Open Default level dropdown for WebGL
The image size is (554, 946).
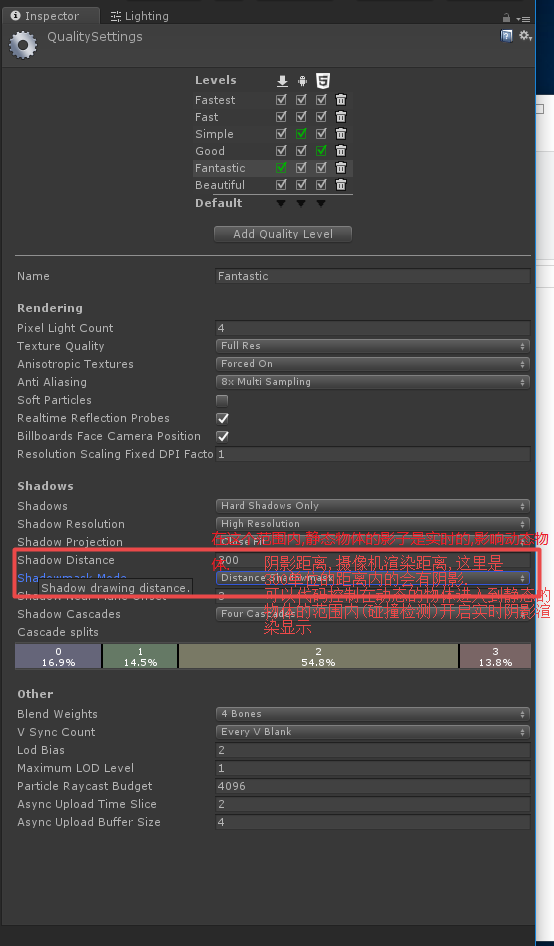[x=321, y=203]
